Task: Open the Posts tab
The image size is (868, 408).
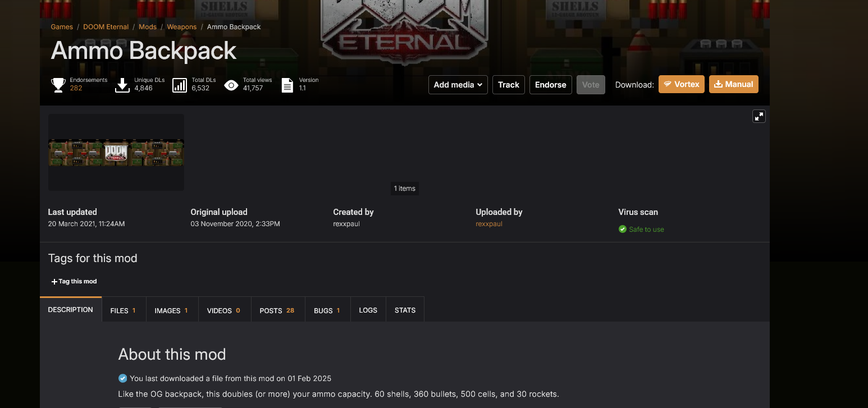Action: [x=278, y=310]
